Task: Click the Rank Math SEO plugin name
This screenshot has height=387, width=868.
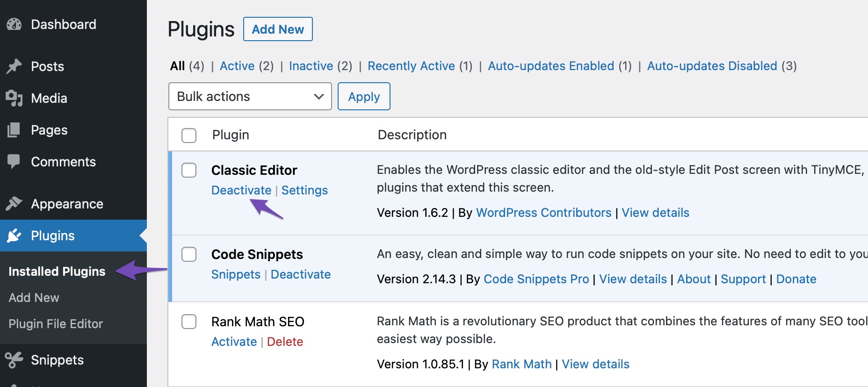Action: click(258, 322)
